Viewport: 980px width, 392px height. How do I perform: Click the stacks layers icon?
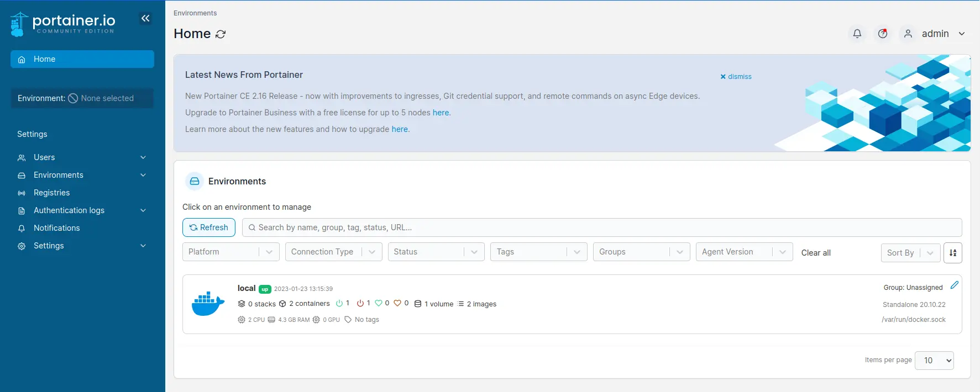coord(242,304)
